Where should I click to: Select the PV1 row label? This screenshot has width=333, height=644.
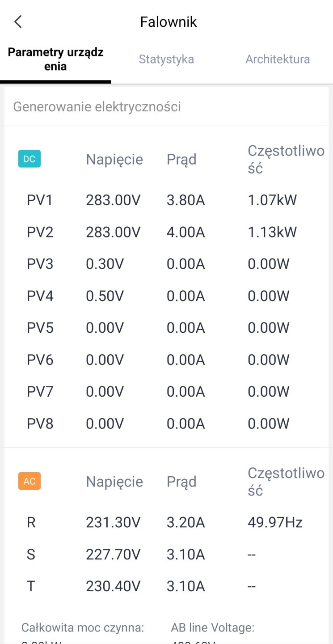point(40,200)
